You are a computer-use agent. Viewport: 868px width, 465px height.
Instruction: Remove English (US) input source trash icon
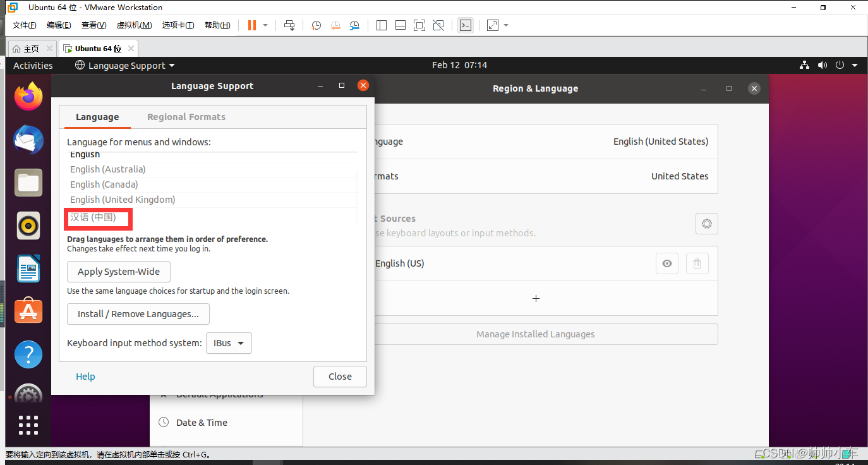697,263
